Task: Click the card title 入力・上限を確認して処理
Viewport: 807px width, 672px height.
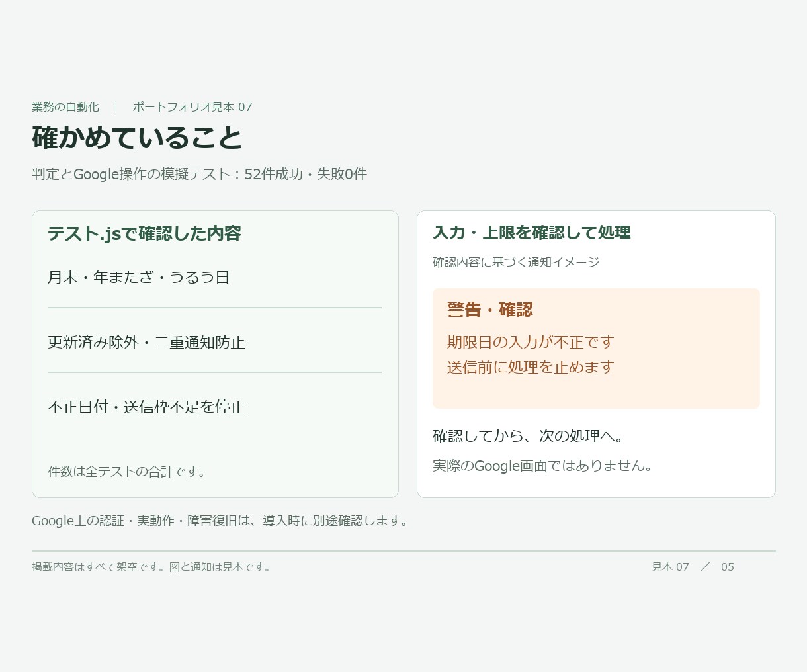Action: coord(532,233)
